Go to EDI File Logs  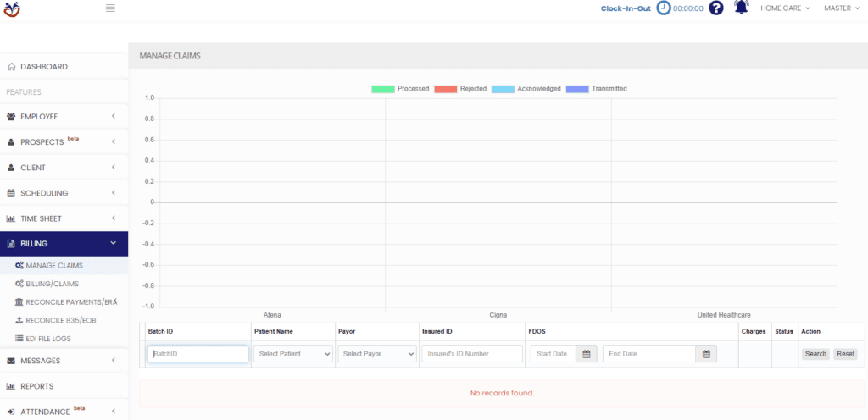(48, 339)
